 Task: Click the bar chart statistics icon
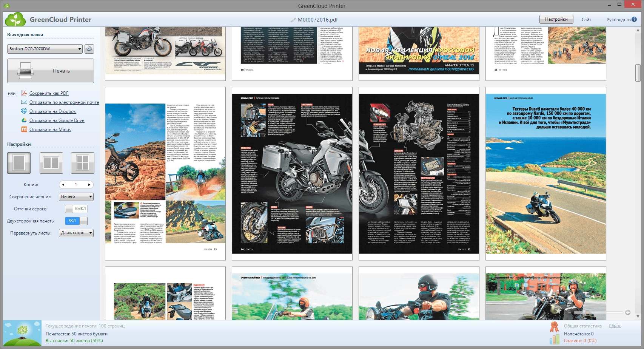(x=554, y=339)
